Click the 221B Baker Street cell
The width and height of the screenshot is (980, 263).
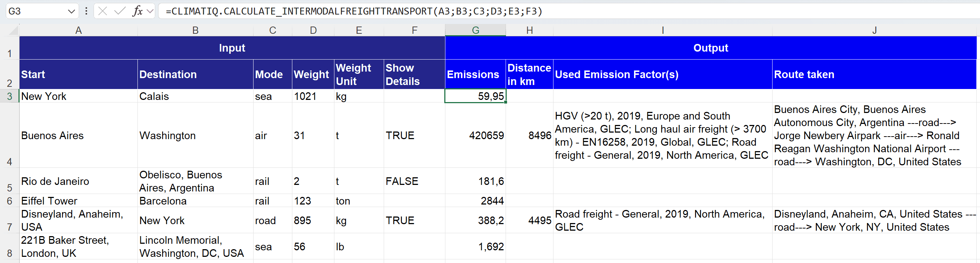(78, 246)
